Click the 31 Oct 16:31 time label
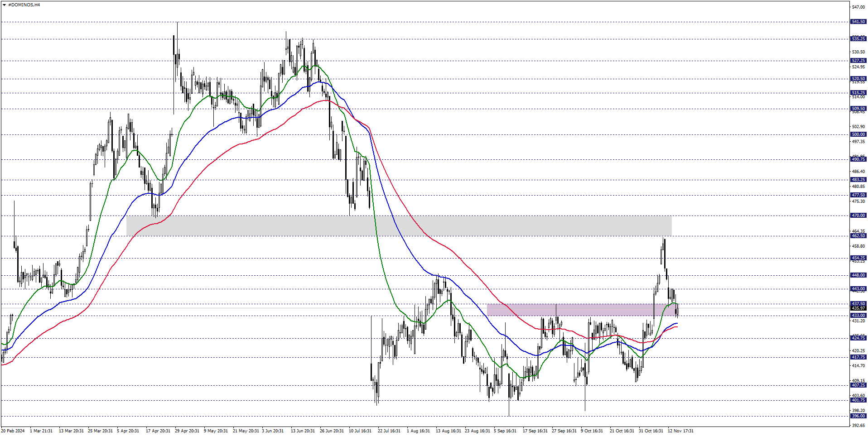 pos(651,431)
